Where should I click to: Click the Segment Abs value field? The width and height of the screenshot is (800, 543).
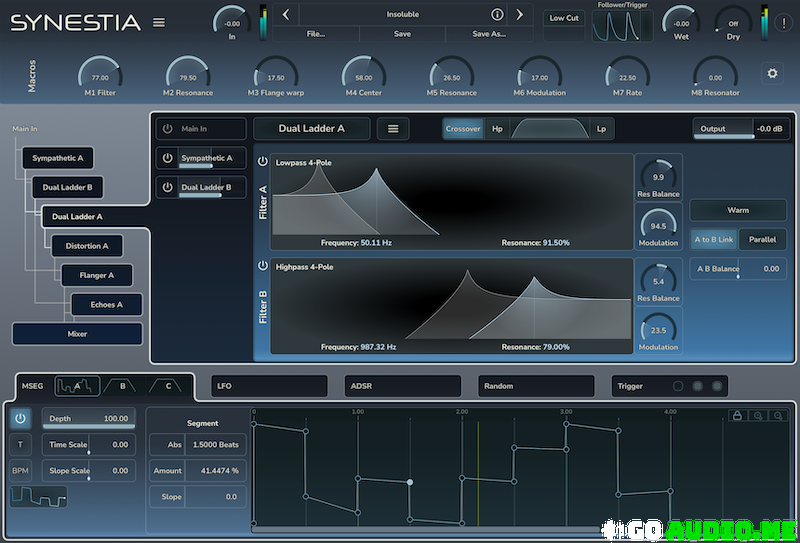(x=215, y=445)
